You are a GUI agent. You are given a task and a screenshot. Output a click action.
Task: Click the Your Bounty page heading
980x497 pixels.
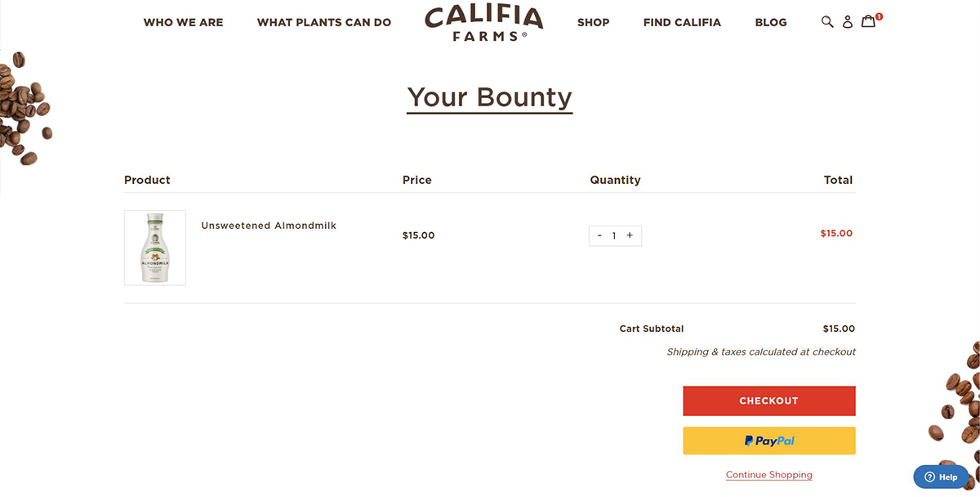tap(490, 97)
